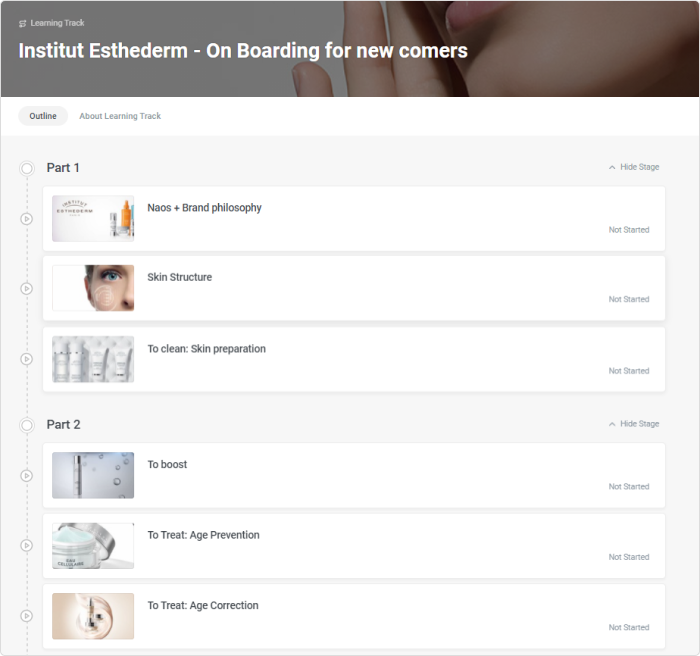Open the Naos + Brand philosophy course
The height and width of the screenshot is (656, 700).
(x=205, y=208)
